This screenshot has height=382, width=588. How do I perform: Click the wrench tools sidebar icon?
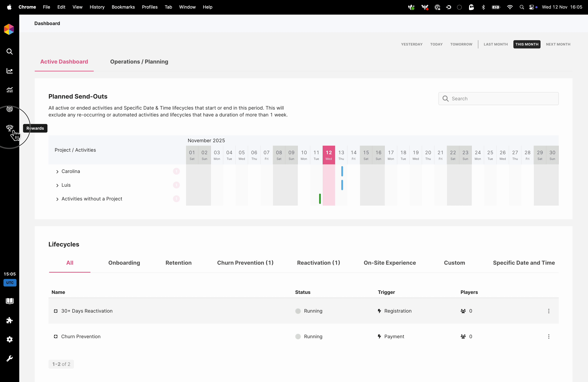click(x=10, y=358)
